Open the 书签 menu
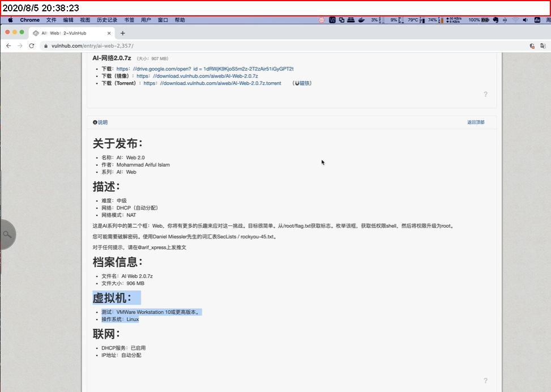The height and width of the screenshot is (392, 551). click(x=129, y=20)
